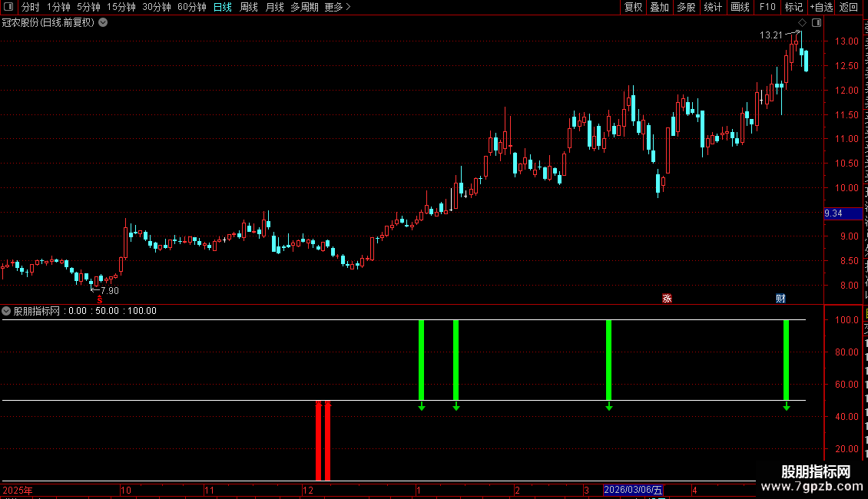Image resolution: width=868 pixels, height=499 pixels.
Task: Click the last green down-arrow signal
Action: coord(787,407)
